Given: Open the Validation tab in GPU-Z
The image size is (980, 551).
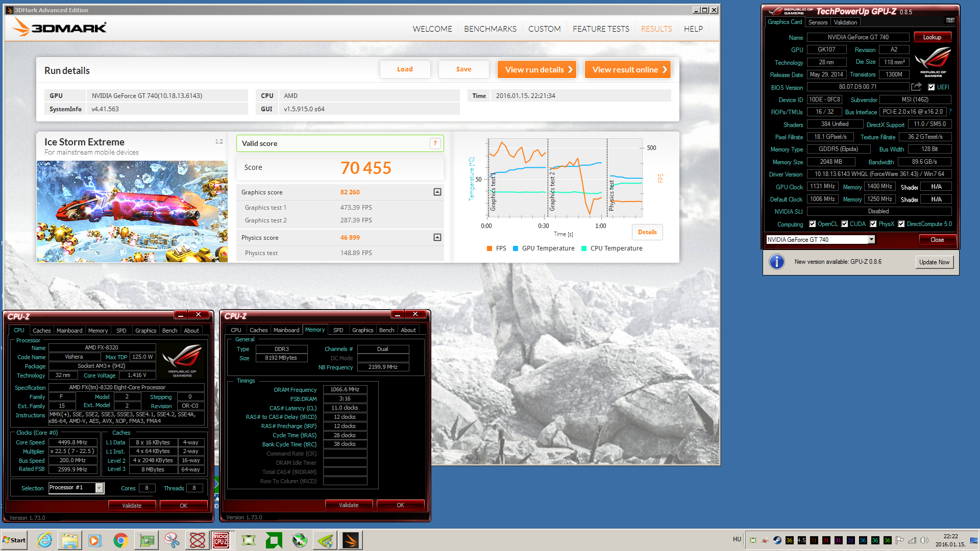Looking at the screenshot, I should (845, 22).
